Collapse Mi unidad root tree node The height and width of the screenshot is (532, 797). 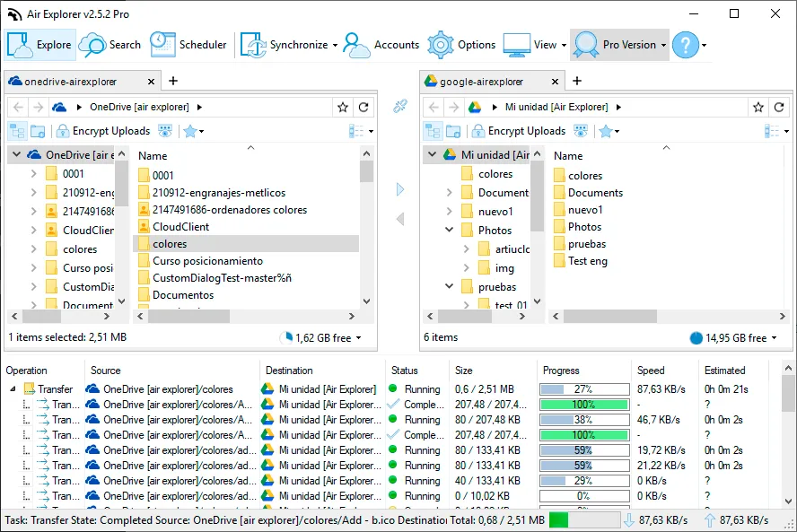432,154
